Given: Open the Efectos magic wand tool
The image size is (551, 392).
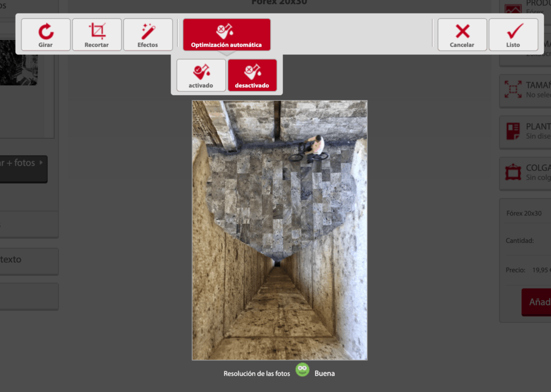Looking at the screenshot, I should click(x=148, y=35).
